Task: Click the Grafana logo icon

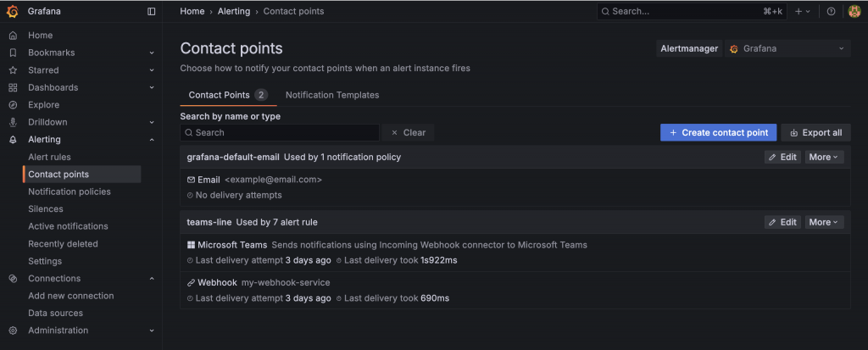Action: tap(13, 11)
